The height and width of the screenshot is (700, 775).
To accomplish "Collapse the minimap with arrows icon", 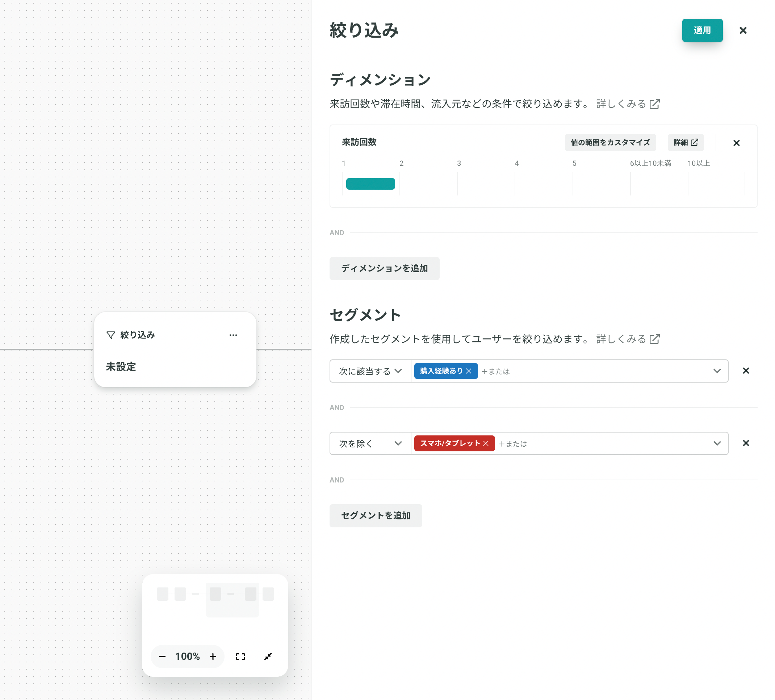I will pyautogui.click(x=268, y=657).
